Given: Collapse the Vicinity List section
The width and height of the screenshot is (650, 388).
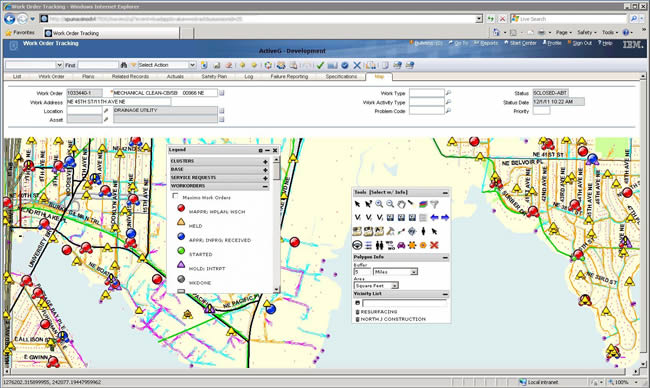Looking at the screenshot, I should pyautogui.click(x=445, y=294).
